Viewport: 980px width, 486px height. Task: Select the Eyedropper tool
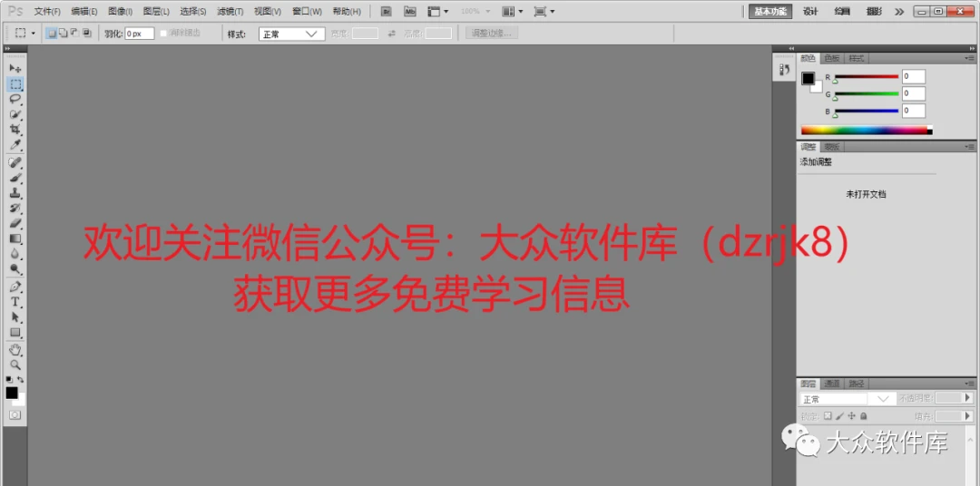click(15, 146)
